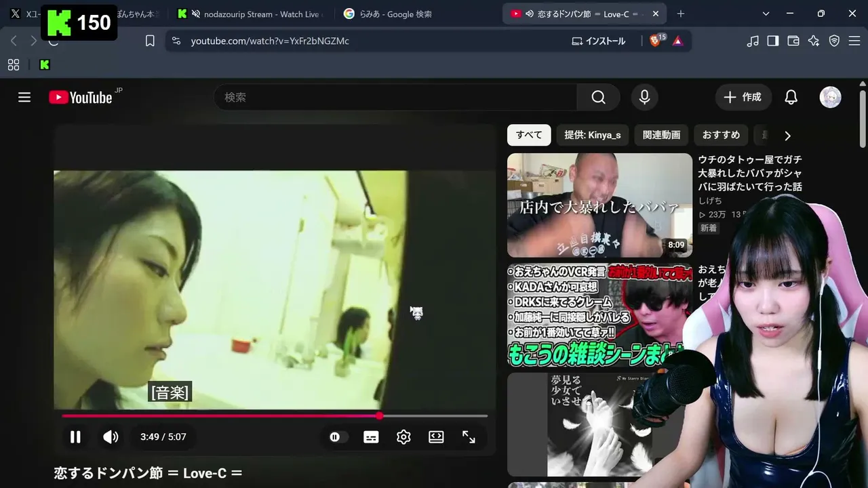This screenshot has height=488, width=868.
Task: View site information icon beside the URL
Action: coord(176,41)
